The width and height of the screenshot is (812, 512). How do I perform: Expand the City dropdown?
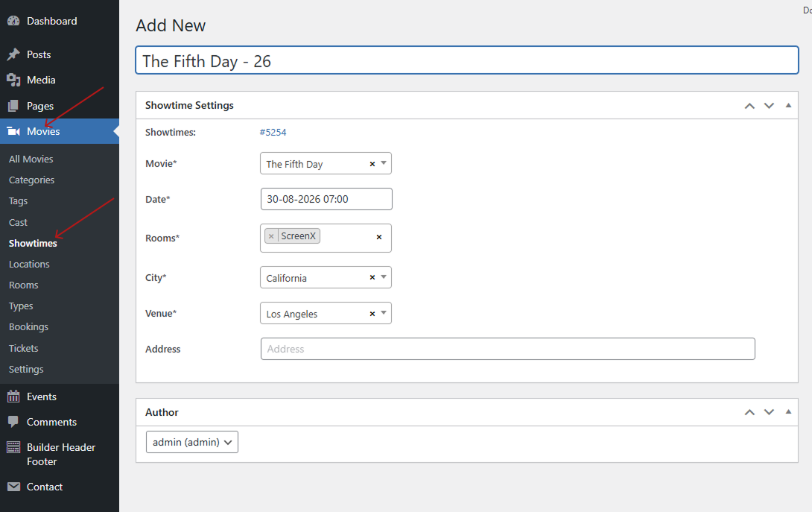pos(384,277)
